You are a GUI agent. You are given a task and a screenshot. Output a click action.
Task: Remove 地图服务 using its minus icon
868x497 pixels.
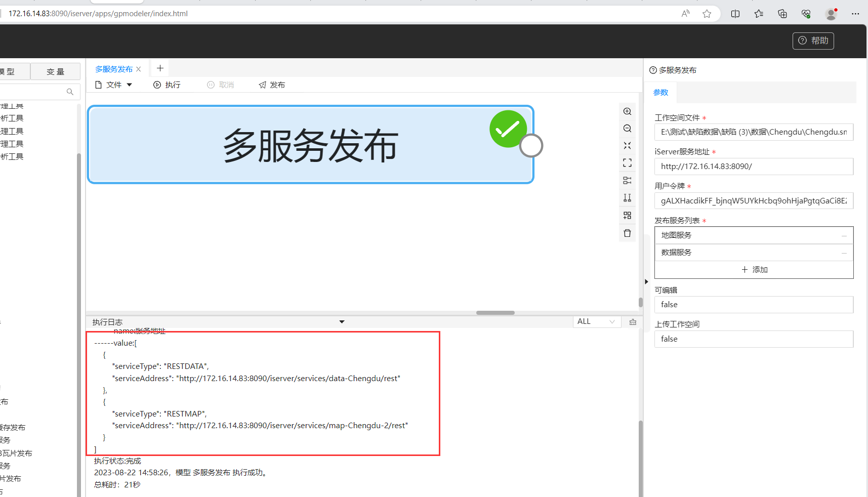coord(844,236)
